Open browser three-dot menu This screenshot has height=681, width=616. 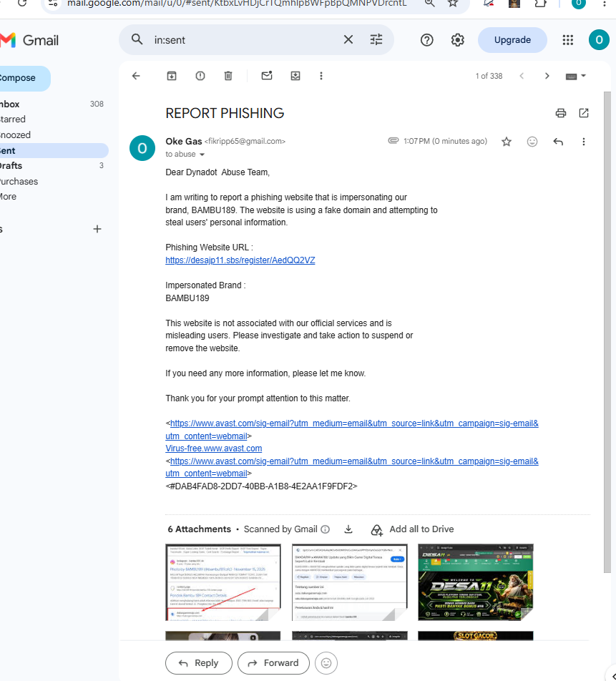pos(605,4)
